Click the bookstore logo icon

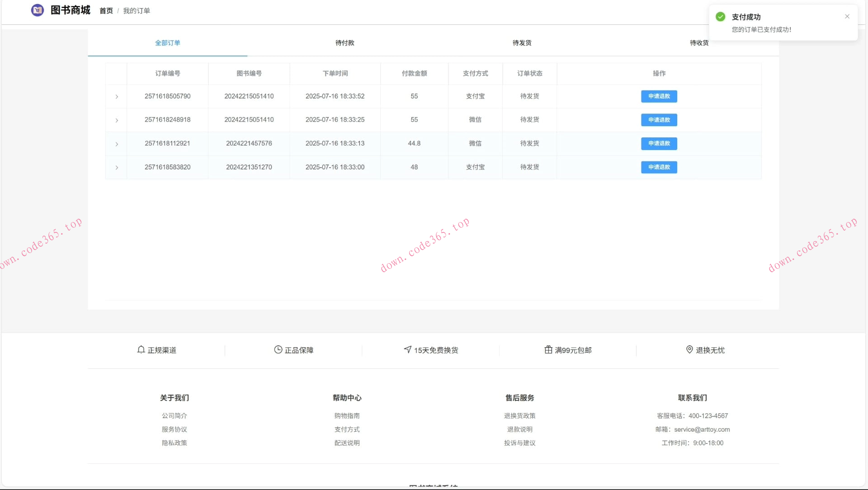pos(38,10)
